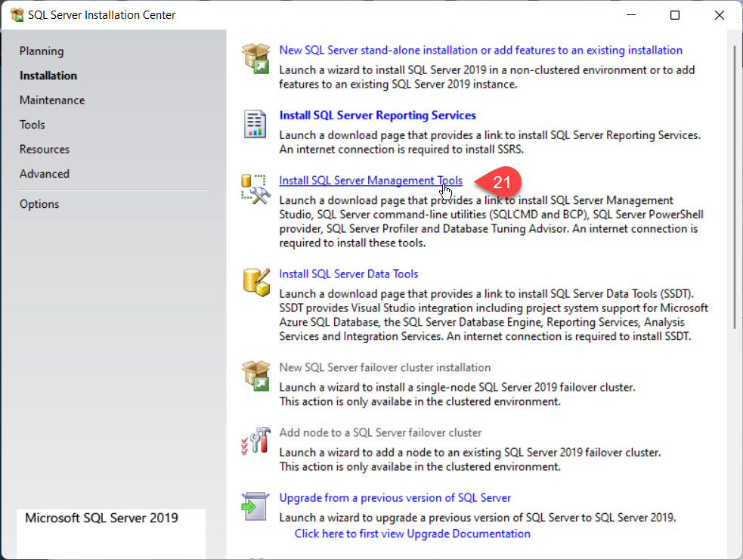Minimize the Installation Center window
Viewport: 743px width, 560px height.
630,15
